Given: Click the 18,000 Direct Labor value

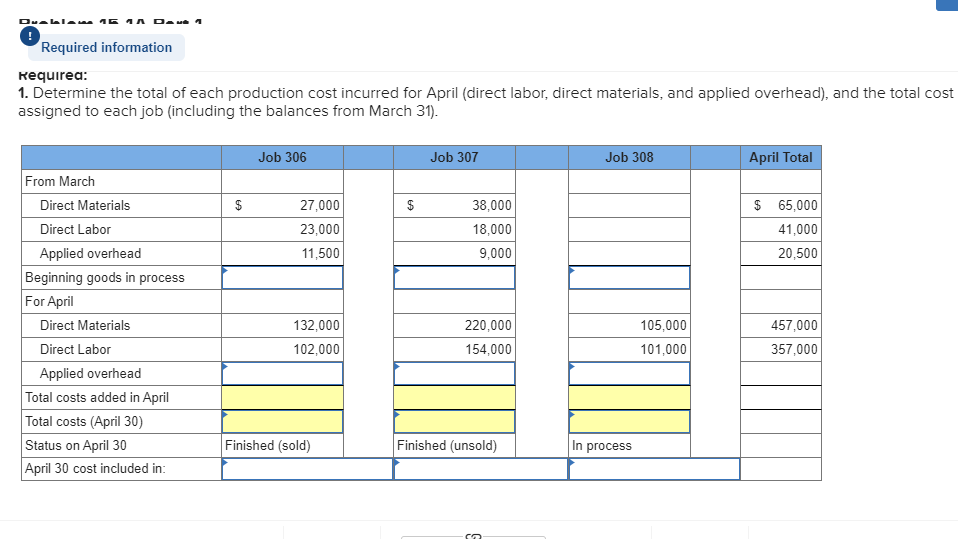Looking at the screenshot, I should click(x=492, y=229).
